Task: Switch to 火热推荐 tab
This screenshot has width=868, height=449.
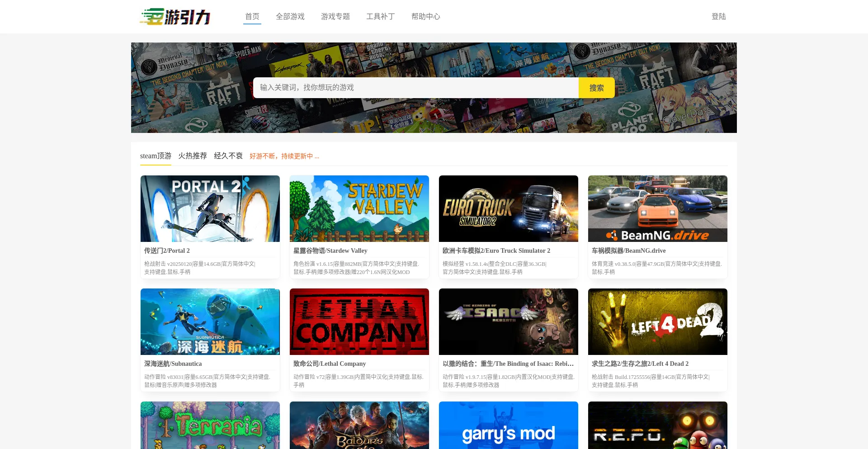Action: click(x=193, y=156)
